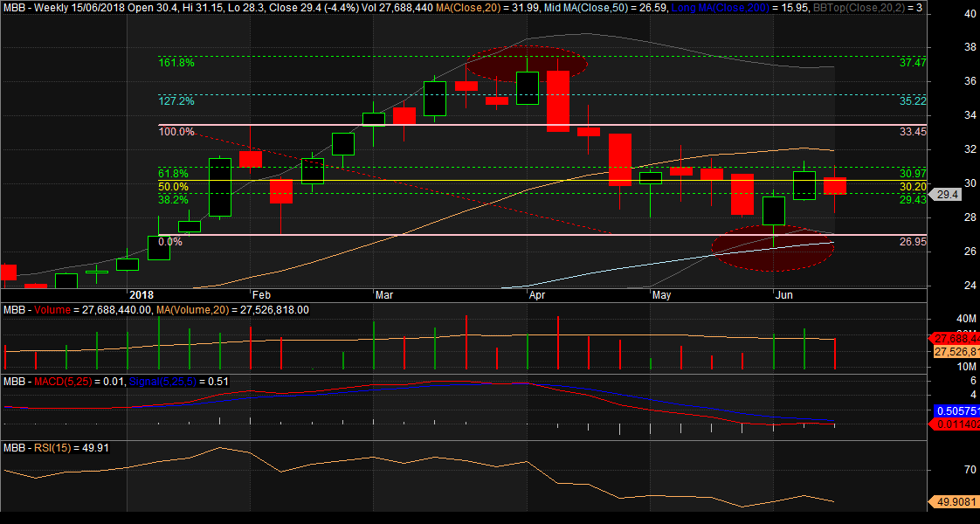Click the 161.8% Fibonacci level label
Image resolution: width=980 pixels, height=524 pixels.
tap(176, 63)
